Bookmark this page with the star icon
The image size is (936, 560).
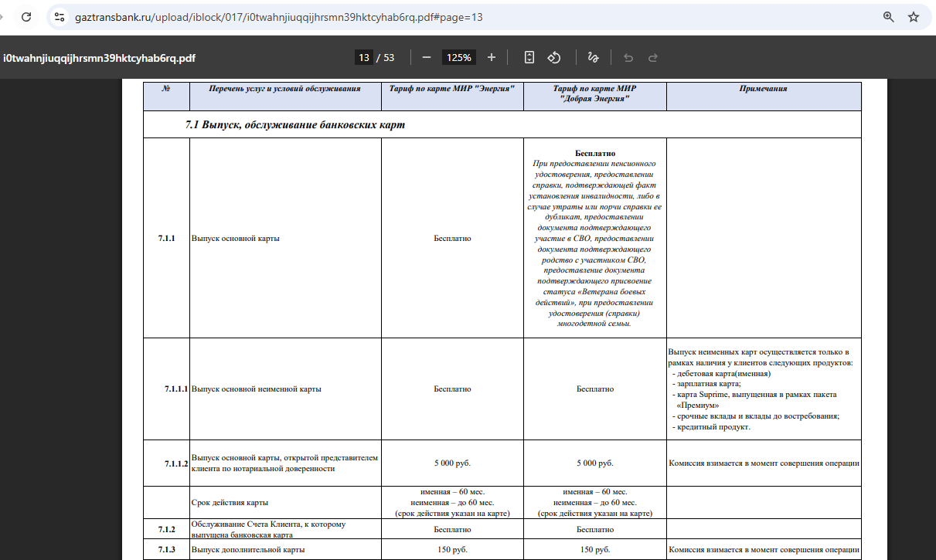point(914,16)
